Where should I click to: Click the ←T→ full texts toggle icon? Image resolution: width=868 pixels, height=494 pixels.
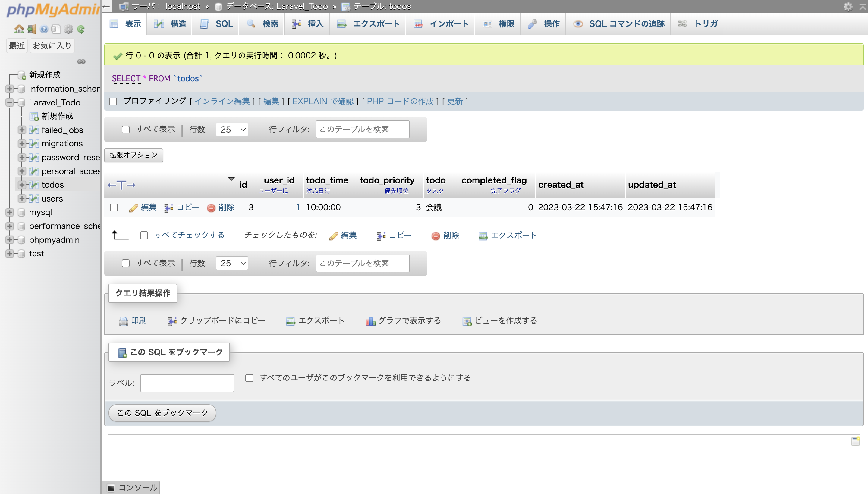coord(121,185)
